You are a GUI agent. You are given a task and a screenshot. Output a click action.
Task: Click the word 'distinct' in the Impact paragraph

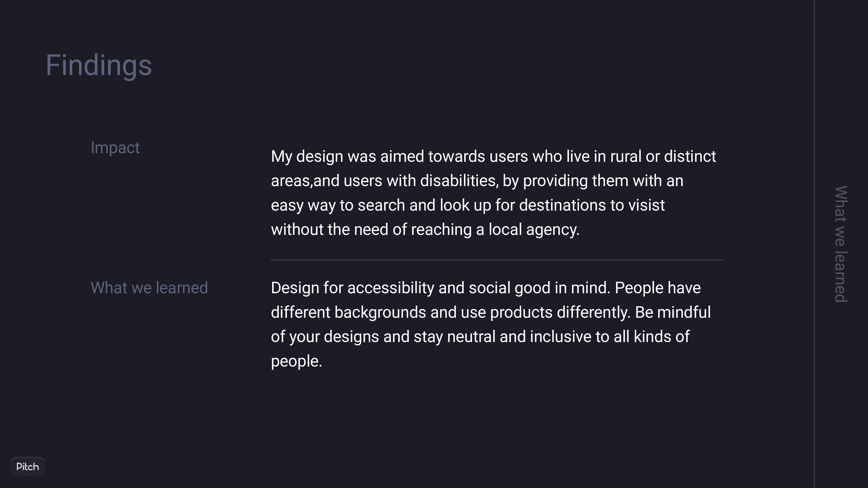[x=690, y=157]
